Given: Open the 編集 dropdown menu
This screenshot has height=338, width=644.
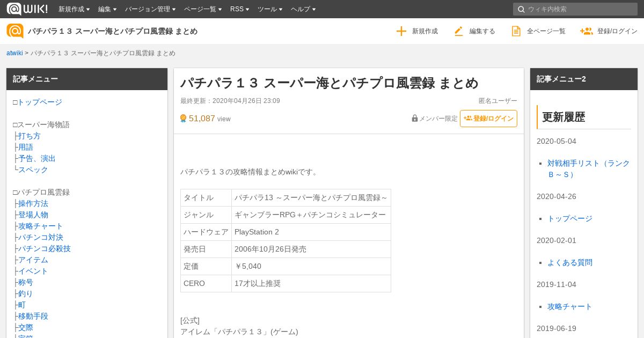Looking at the screenshot, I should point(107,9).
